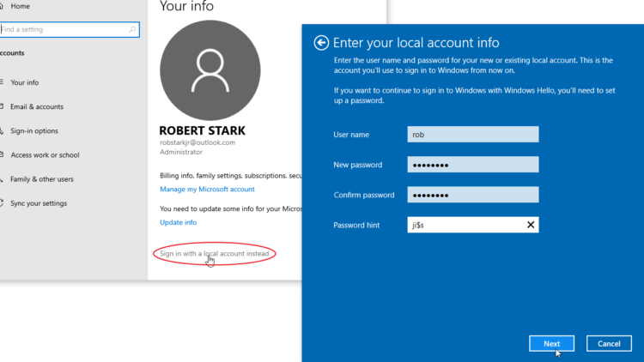Click the Robert Stark profile avatar picture

[210, 70]
